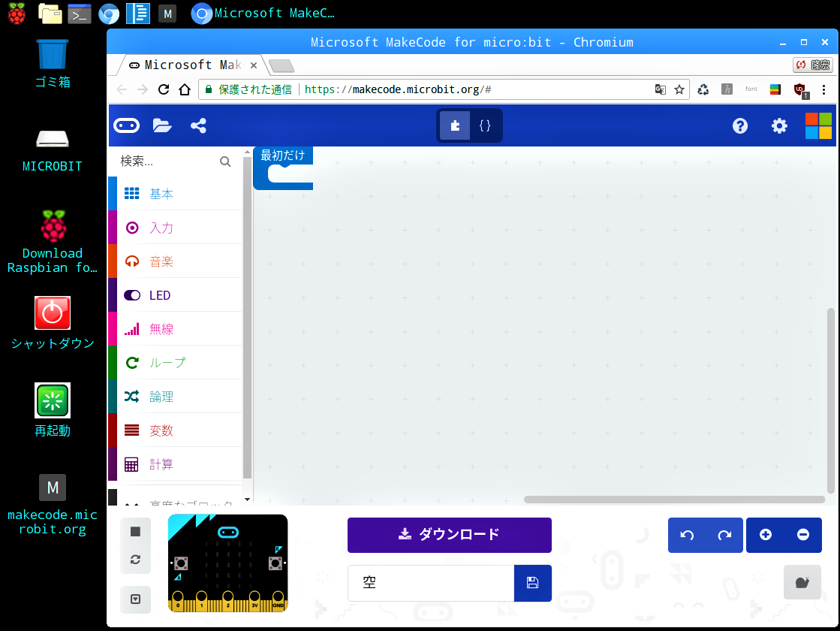Open the help question mark menu
Screen dimensions: 840x631
click(740, 125)
